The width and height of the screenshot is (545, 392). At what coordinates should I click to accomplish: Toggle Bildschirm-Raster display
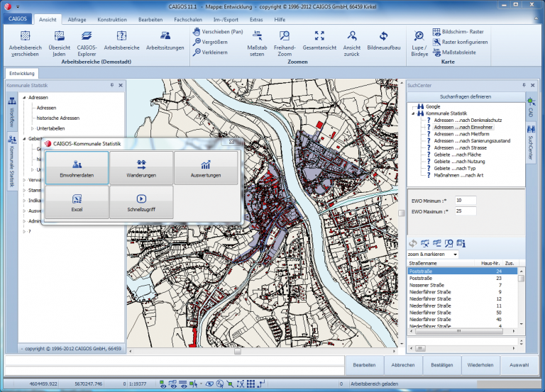tap(459, 32)
